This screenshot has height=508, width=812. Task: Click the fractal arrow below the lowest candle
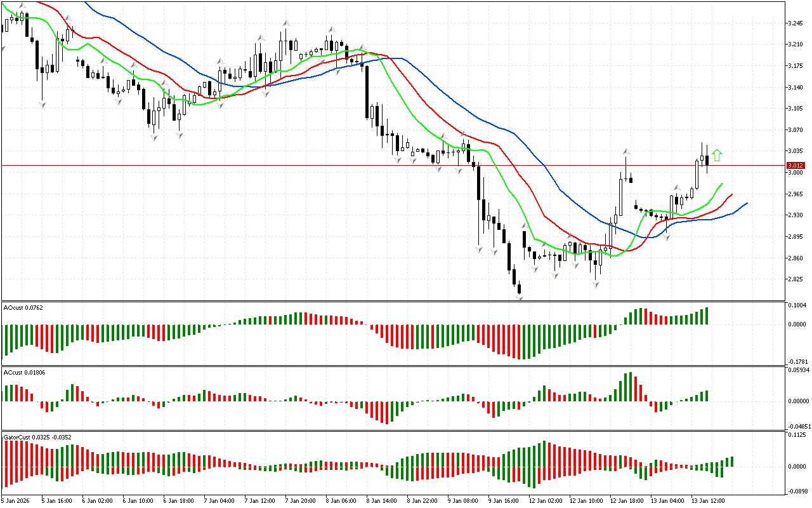click(520, 297)
